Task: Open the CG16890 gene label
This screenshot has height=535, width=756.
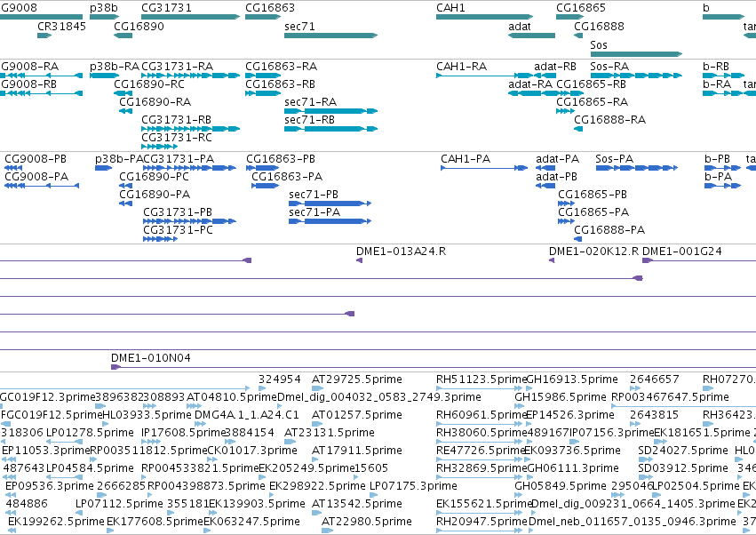Action: (x=139, y=26)
